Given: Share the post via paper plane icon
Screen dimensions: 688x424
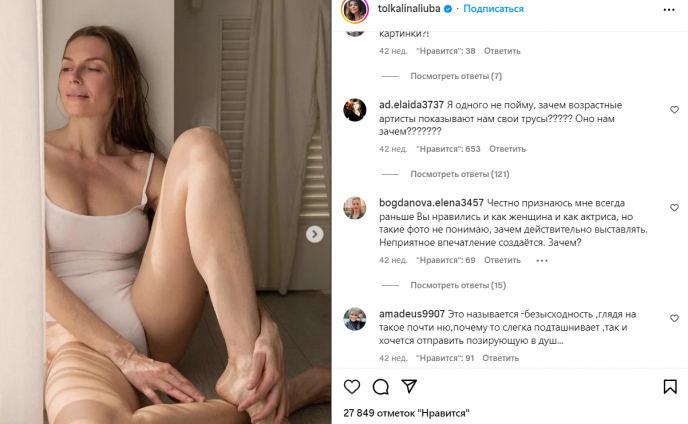Looking at the screenshot, I should tap(409, 386).
